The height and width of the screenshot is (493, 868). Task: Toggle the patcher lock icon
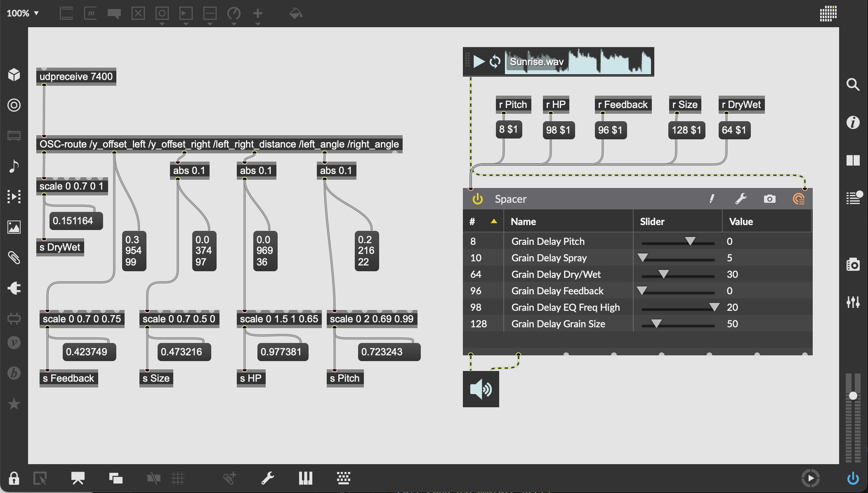[x=14, y=478]
